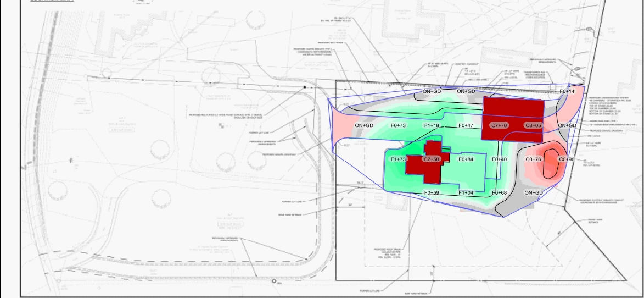Click the F0+59 fill label
The image size is (644, 298).
(432, 193)
